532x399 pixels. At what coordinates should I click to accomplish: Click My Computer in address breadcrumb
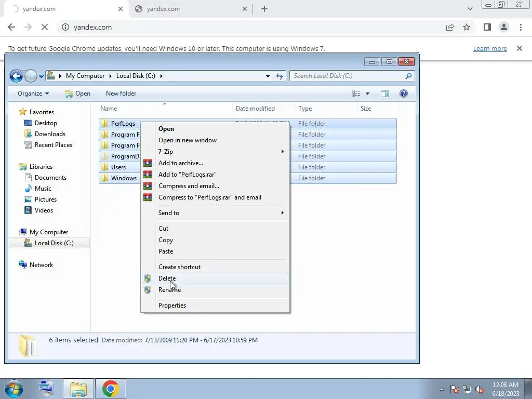point(85,76)
